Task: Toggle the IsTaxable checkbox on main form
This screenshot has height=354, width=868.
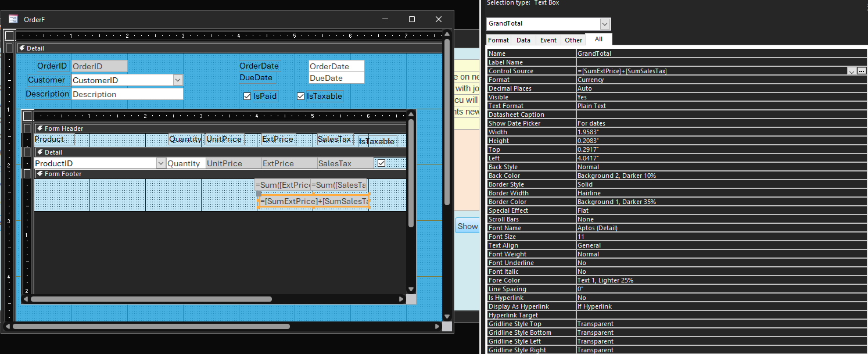Action: [300, 96]
